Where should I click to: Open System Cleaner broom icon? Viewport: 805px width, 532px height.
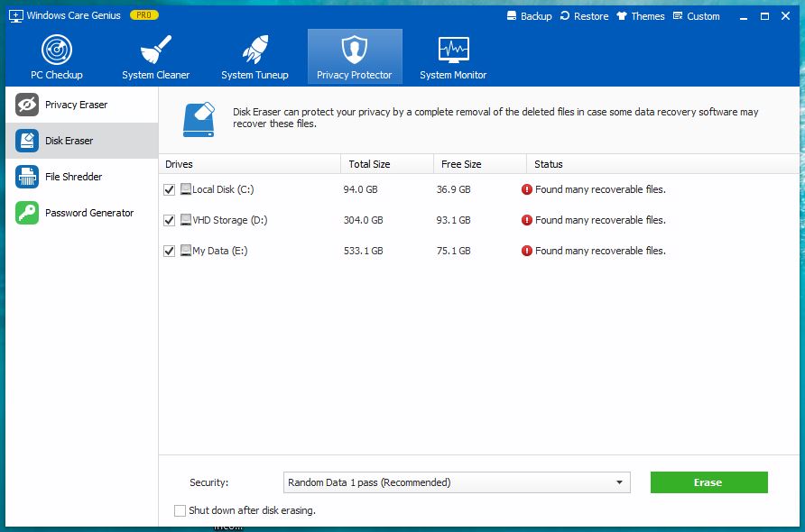pos(155,50)
